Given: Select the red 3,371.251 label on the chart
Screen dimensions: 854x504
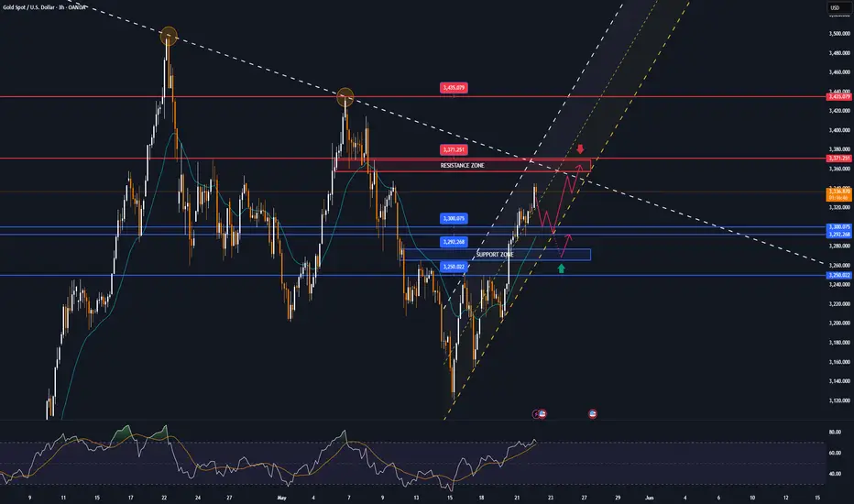Looking at the screenshot, I should (454, 150).
